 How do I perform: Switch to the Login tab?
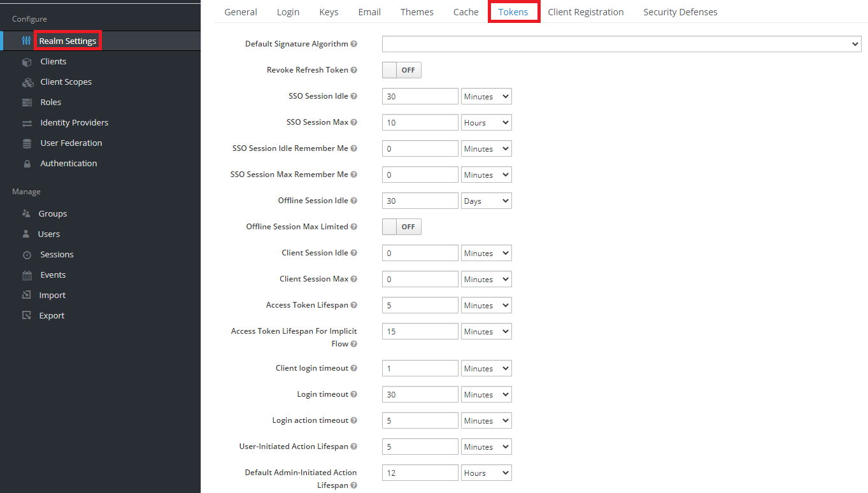point(288,12)
